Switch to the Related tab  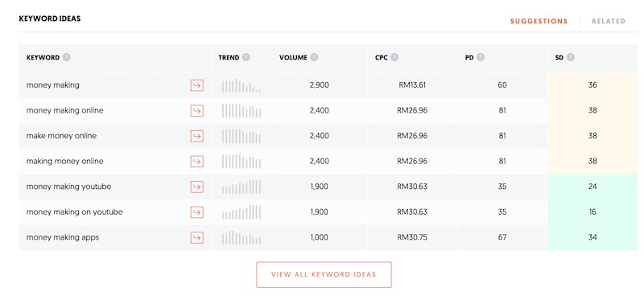[609, 22]
